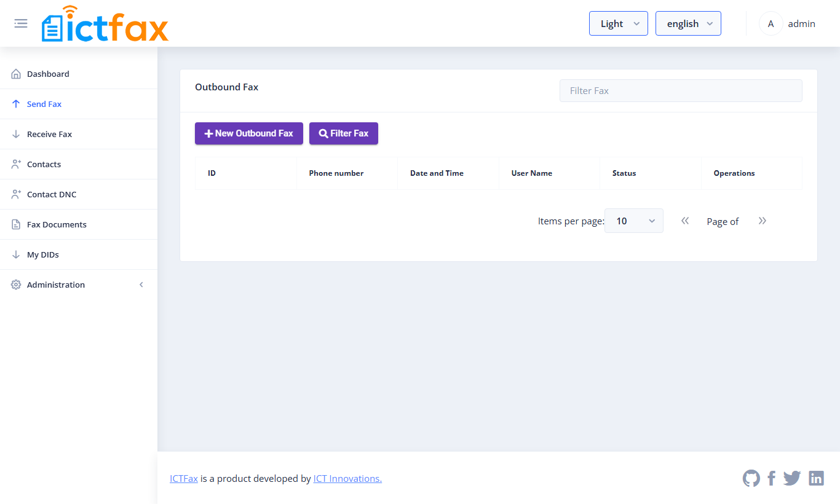This screenshot has height=504, width=840.
Task: Click the admin username text
Action: (801, 23)
